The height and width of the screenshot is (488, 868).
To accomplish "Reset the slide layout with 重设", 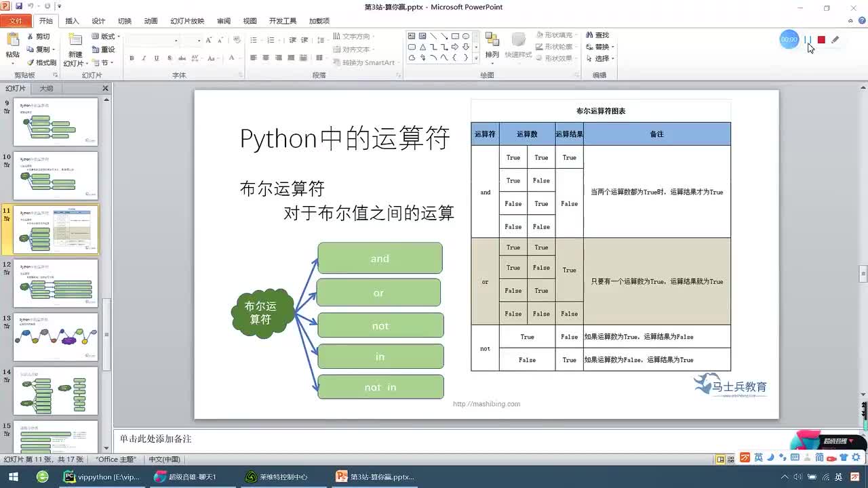I will tap(104, 49).
